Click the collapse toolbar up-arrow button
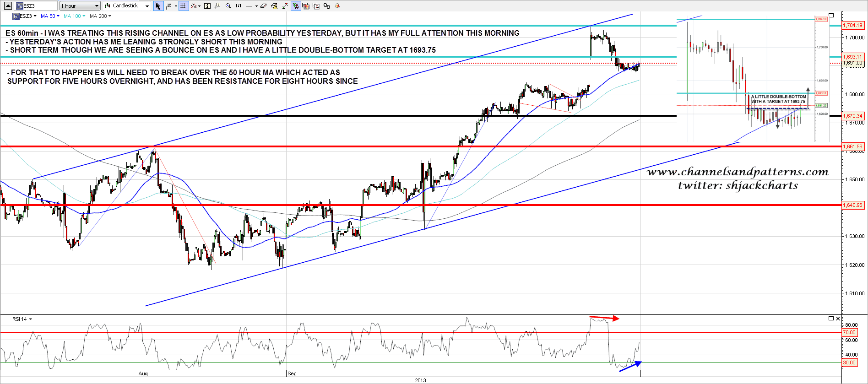 [x=8, y=6]
